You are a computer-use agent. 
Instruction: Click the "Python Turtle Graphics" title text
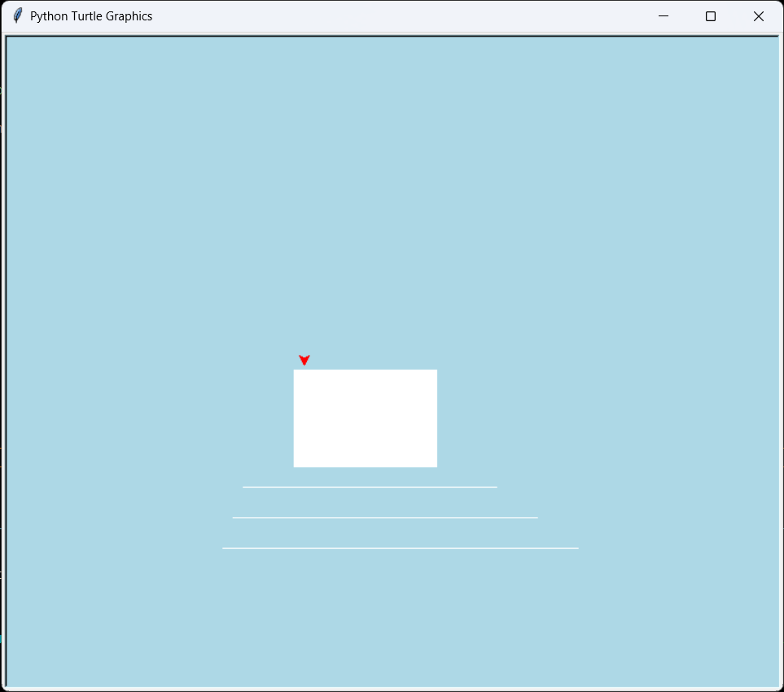[x=91, y=16]
